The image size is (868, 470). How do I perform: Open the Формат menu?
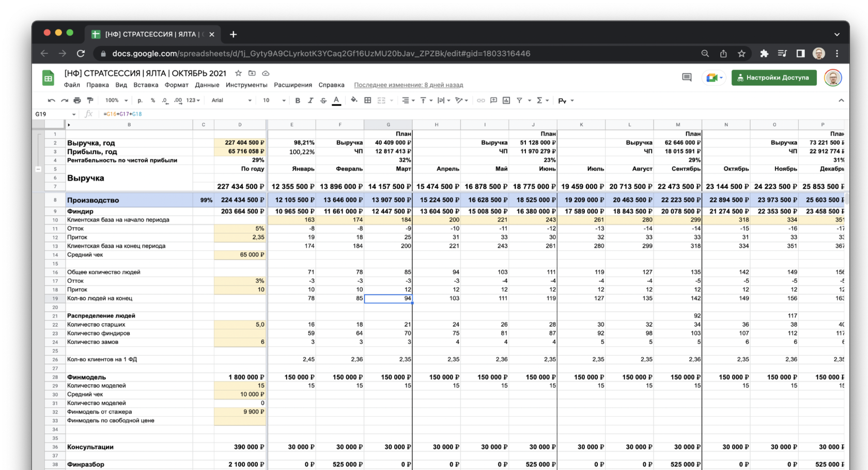pos(176,85)
